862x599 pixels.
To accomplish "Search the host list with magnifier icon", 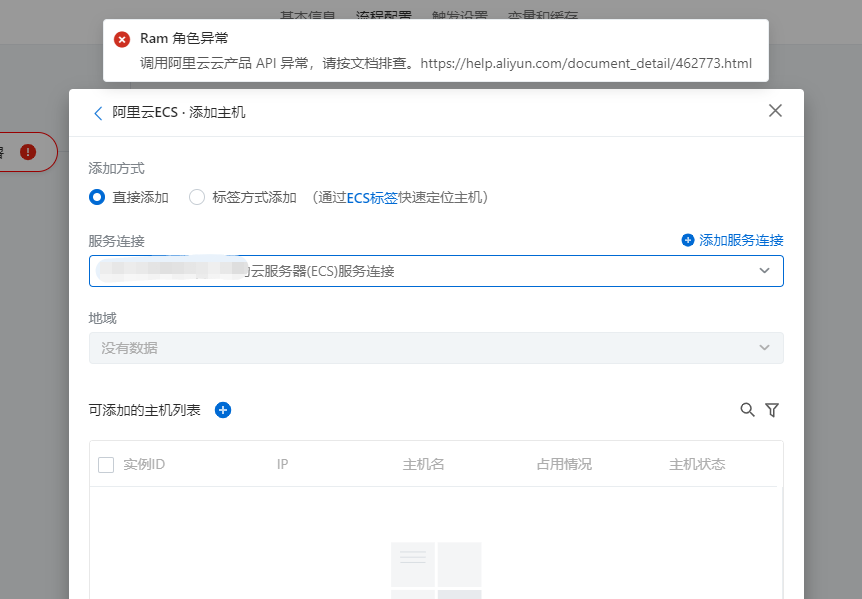I will 747,409.
